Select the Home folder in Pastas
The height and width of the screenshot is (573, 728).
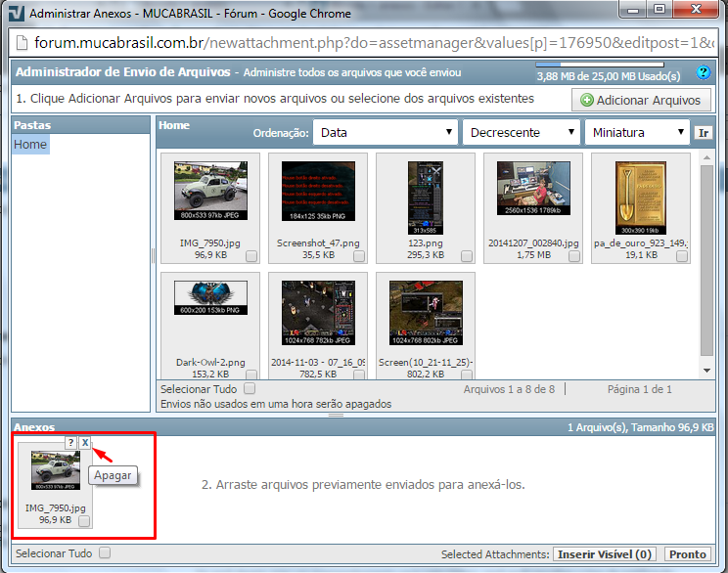pos(30,145)
